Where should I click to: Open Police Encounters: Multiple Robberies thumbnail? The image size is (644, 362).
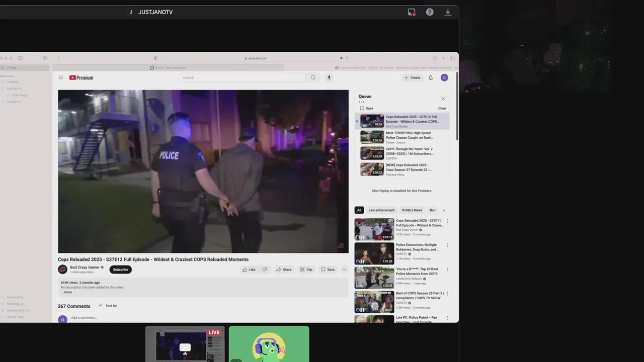pos(374,253)
